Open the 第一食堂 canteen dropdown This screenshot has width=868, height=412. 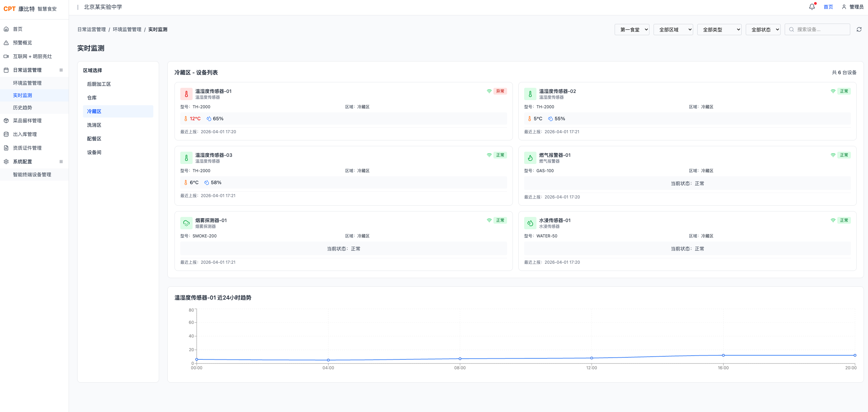632,29
